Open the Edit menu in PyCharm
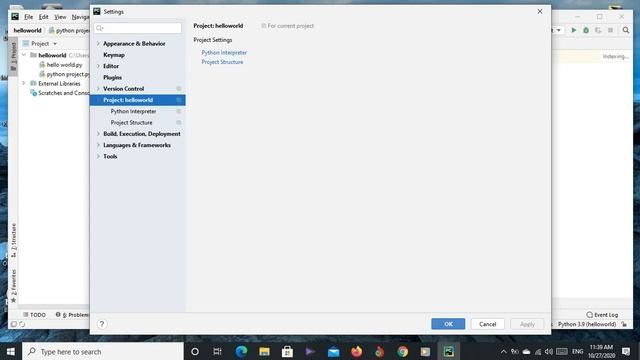This screenshot has width=640, height=360. coord(44,17)
